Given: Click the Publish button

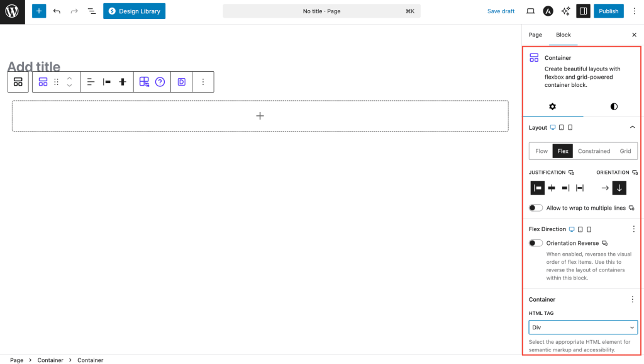Looking at the screenshot, I should 608,11.
